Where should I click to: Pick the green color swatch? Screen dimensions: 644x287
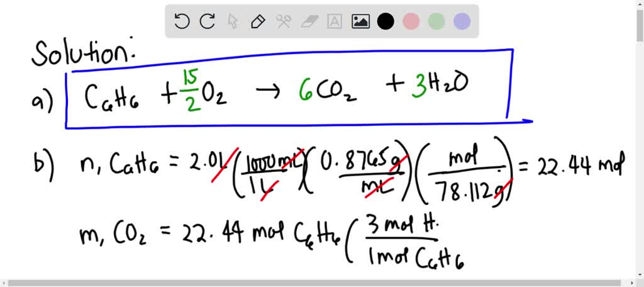[x=436, y=21]
